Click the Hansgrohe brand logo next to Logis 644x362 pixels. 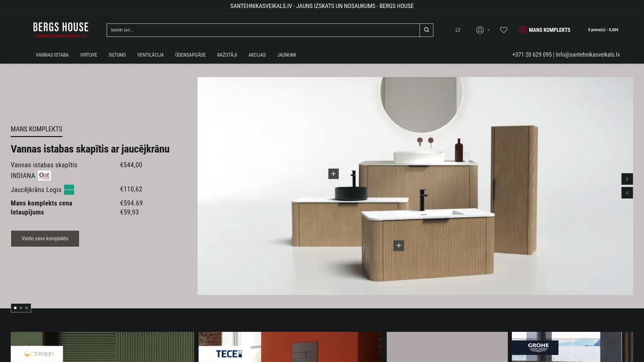[x=69, y=190]
